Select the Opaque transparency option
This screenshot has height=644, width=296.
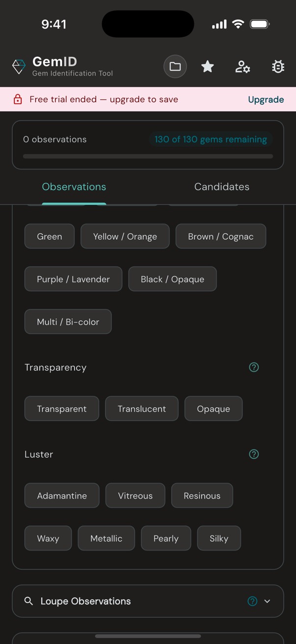click(213, 408)
